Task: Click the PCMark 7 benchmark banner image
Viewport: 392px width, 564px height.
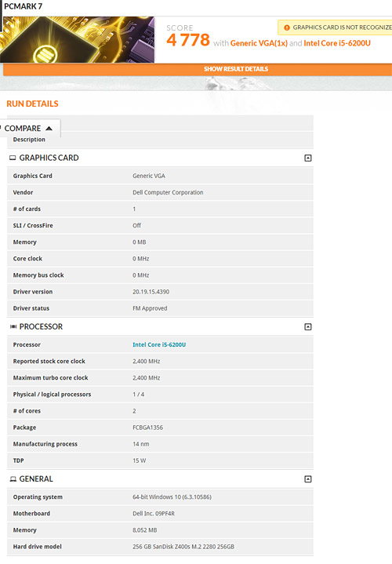Action: coord(78,39)
